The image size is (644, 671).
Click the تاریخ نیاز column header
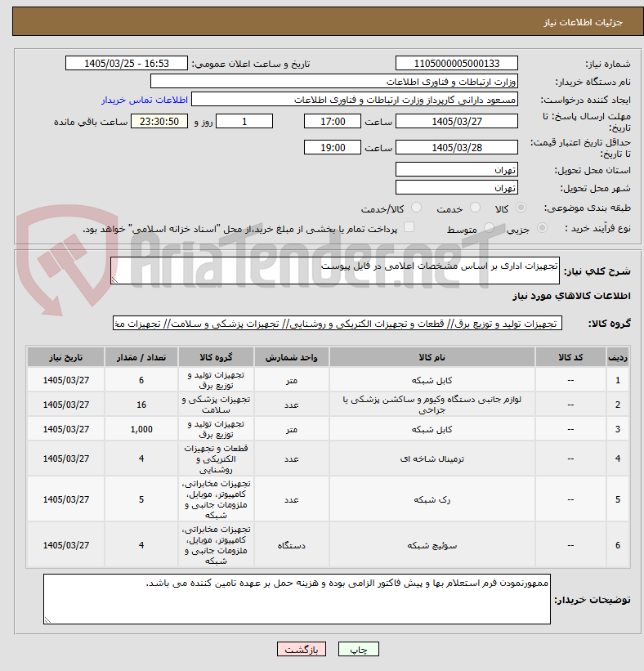click(x=66, y=357)
